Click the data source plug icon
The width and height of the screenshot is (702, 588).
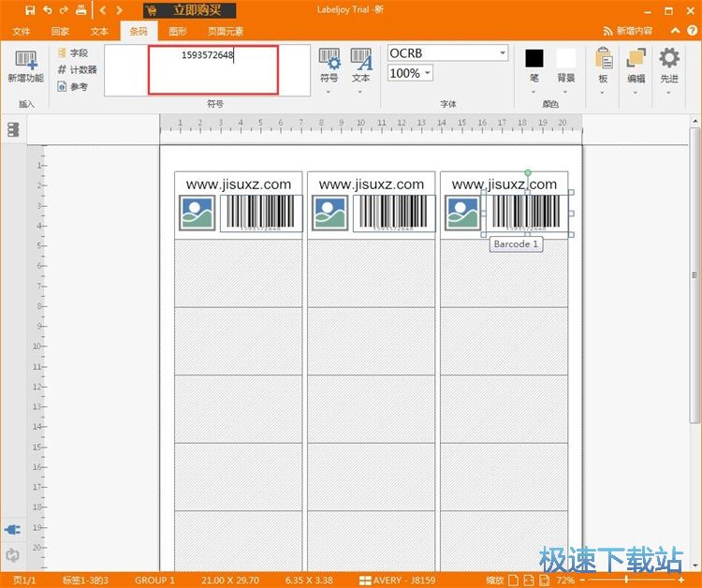tap(12, 530)
